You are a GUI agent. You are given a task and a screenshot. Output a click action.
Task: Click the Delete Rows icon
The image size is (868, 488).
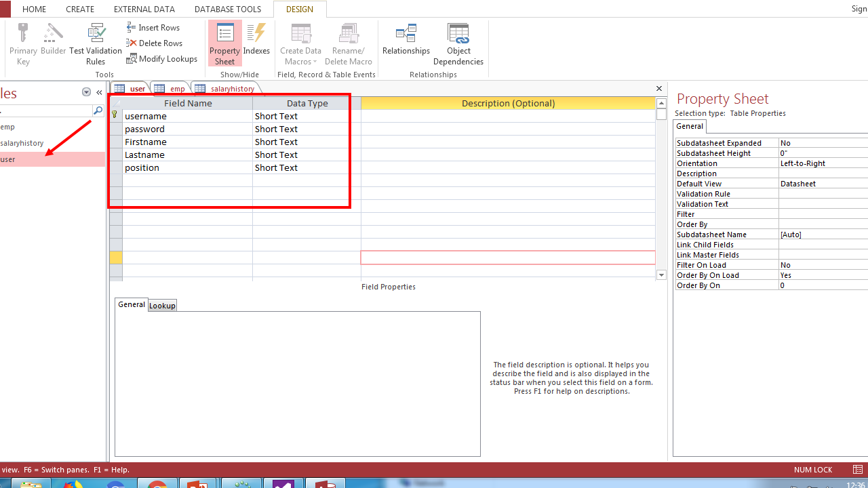click(x=133, y=43)
